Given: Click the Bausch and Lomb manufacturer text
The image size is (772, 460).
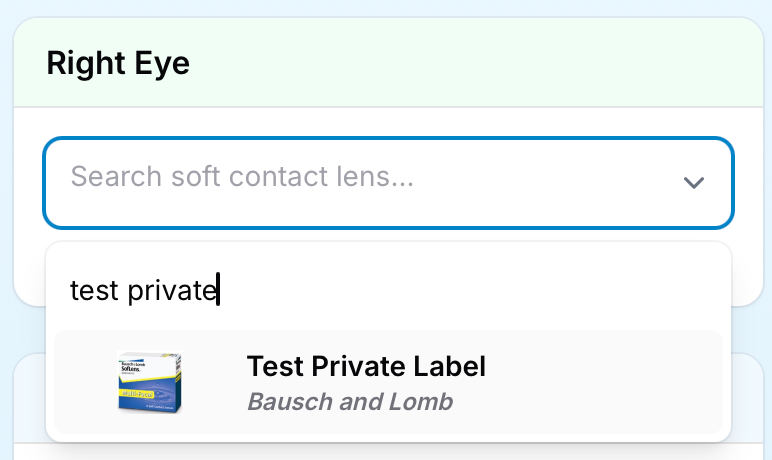Looking at the screenshot, I should click(x=350, y=402).
